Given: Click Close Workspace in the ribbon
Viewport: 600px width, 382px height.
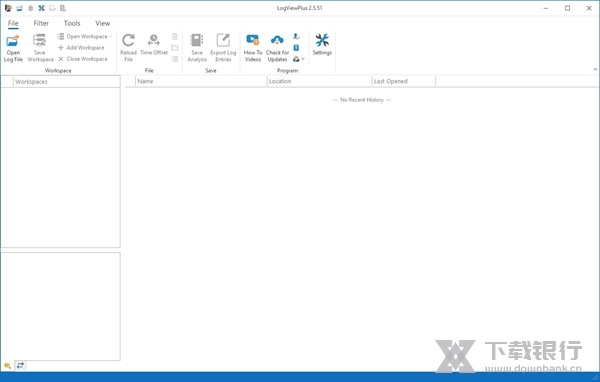Looking at the screenshot, I should point(83,59).
